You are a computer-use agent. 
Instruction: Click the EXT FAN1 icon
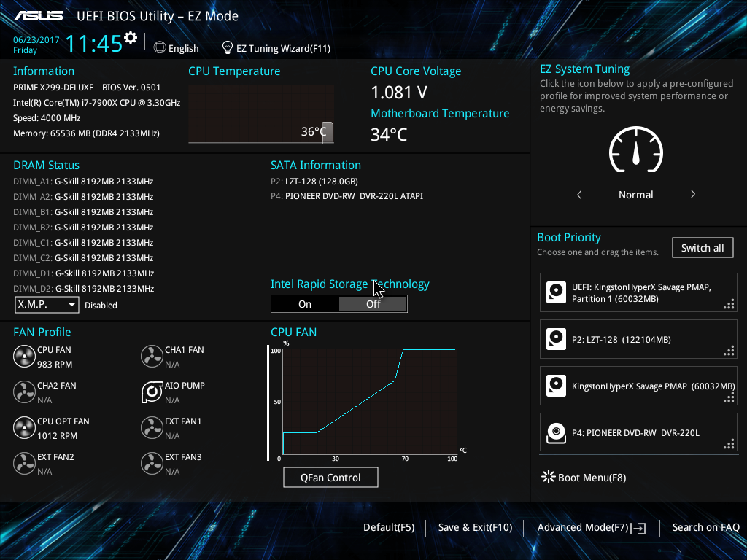tap(152, 427)
